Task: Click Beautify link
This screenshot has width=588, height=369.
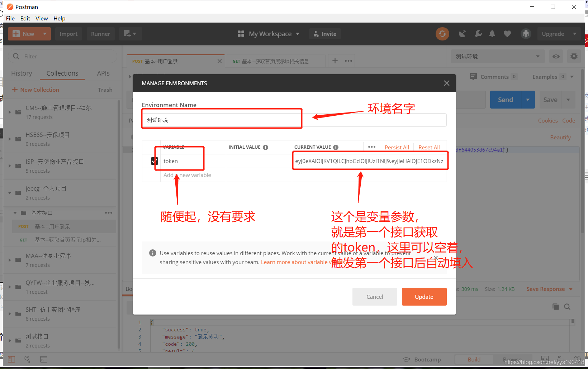Action: tap(560, 137)
